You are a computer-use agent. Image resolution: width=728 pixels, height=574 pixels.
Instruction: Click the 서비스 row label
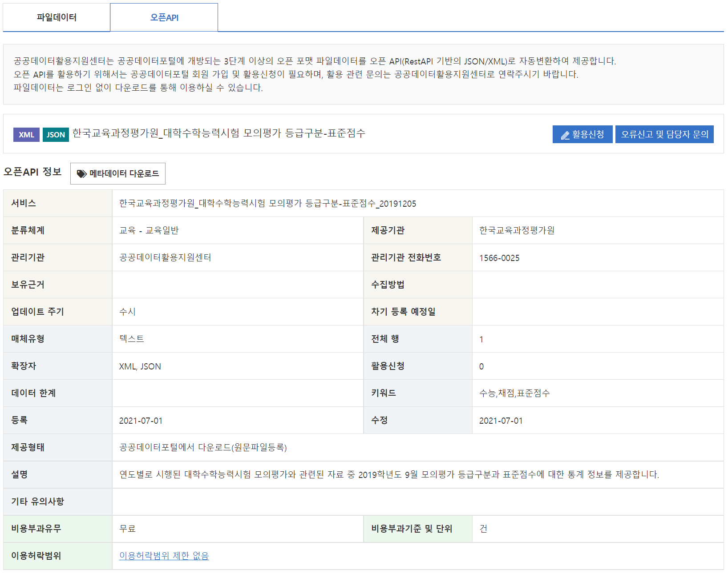pyautogui.click(x=24, y=203)
